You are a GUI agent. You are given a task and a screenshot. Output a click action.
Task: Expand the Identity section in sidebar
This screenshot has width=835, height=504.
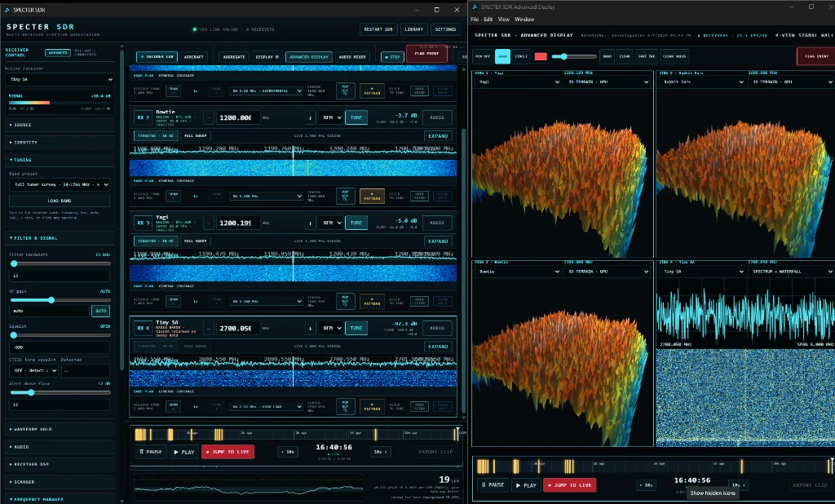coord(59,142)
